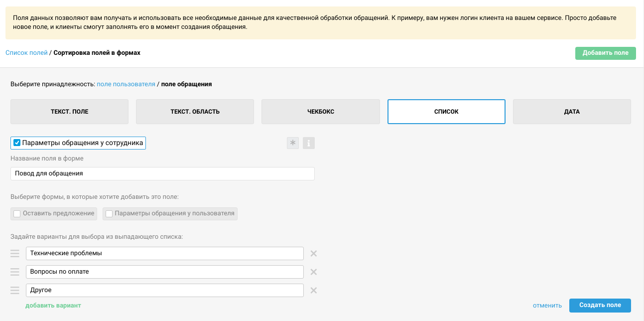Edit the 'Другое' option field
This screenshot has height=321, width=644.
click(165, 290)
